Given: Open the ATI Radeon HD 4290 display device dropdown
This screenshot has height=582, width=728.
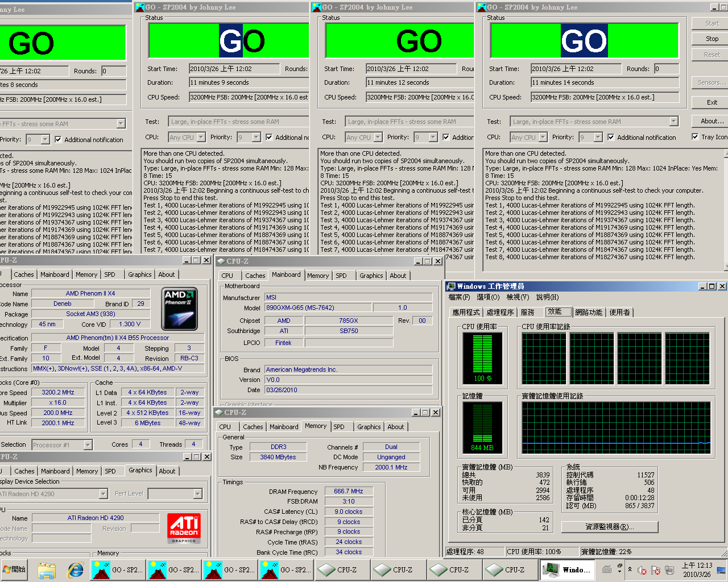Looking at the screenshot, I should 103,494.
